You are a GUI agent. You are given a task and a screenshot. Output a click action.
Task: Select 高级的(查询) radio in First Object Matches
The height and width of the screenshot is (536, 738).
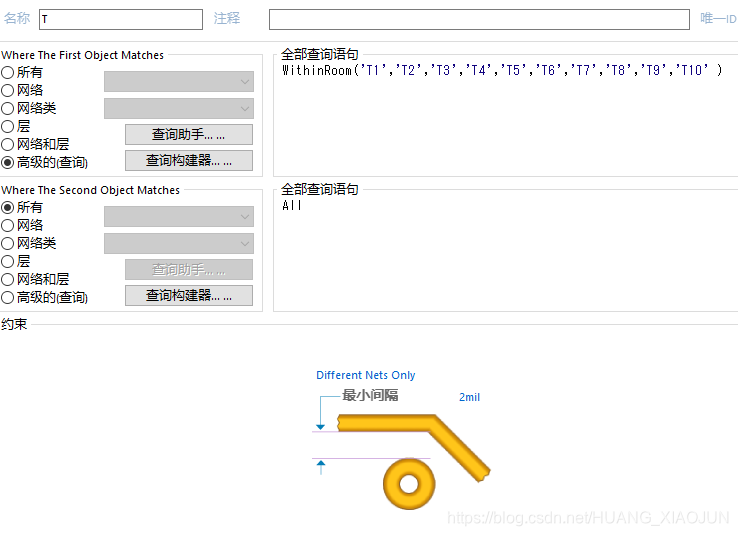pos(8,162)
